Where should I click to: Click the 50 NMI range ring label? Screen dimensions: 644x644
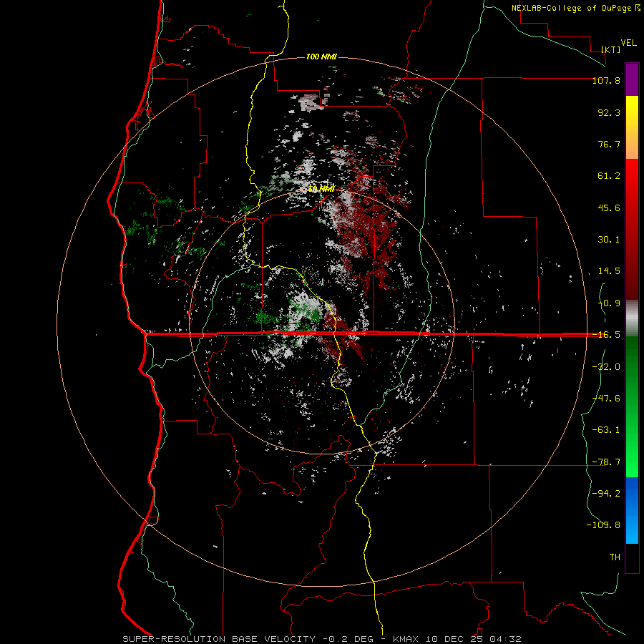tap(321, 189)
